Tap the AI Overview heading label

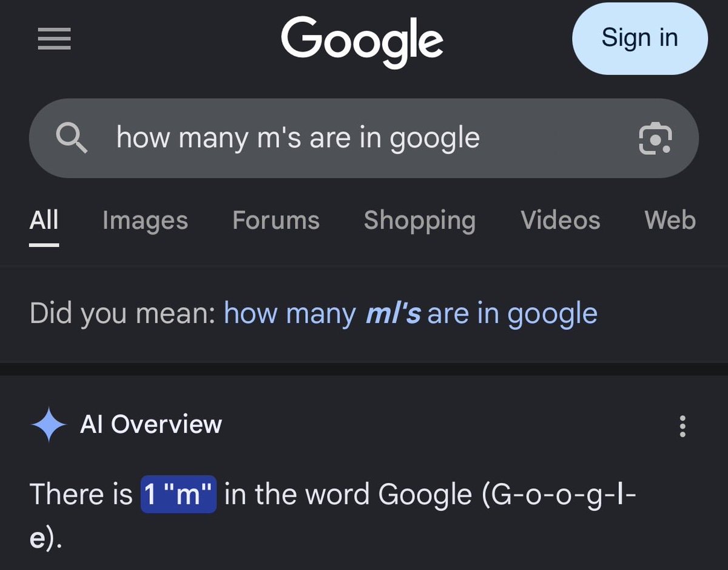coord(151,424)
